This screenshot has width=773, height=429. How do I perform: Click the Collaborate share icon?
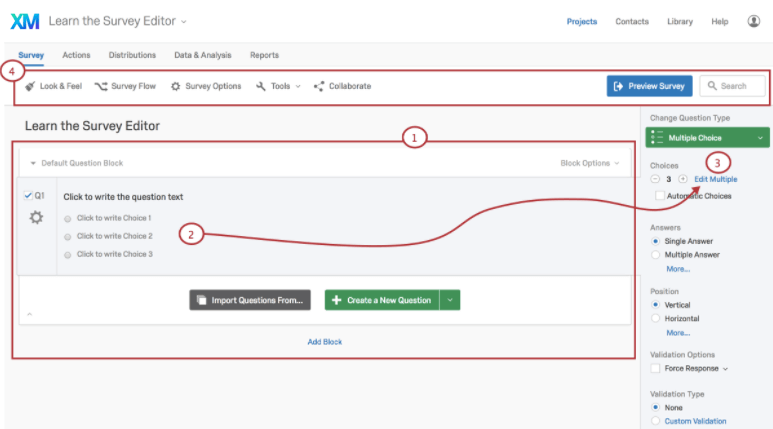pyautogui.click(x=319, y=86)
